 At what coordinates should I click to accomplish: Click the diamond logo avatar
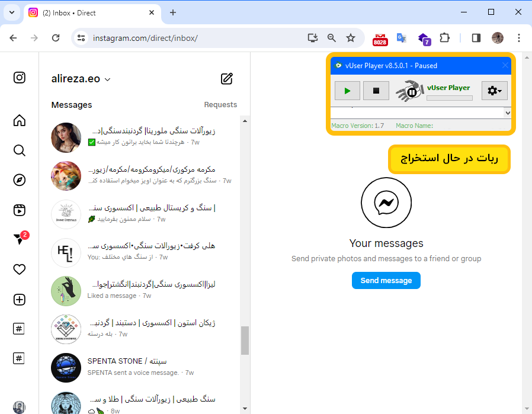coord(66,329)
